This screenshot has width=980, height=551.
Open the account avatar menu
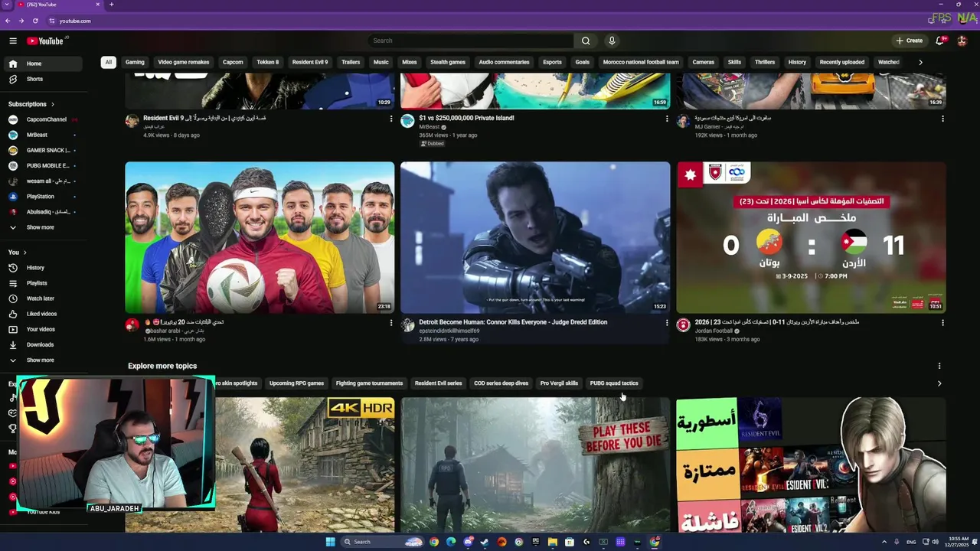pos(962,41)
